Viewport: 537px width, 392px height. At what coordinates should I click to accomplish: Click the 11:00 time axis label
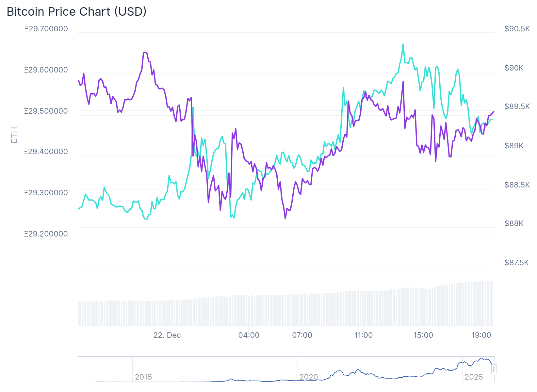[364, 335]
